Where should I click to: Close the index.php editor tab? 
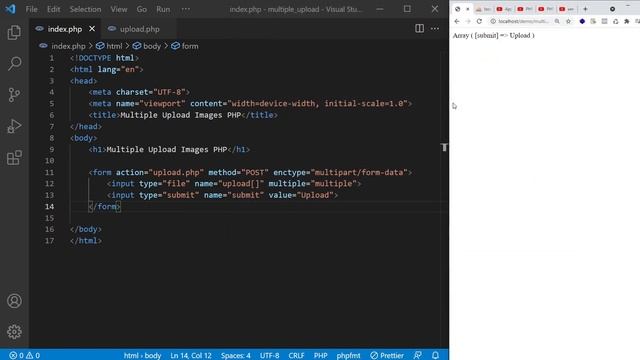[92, 29]
